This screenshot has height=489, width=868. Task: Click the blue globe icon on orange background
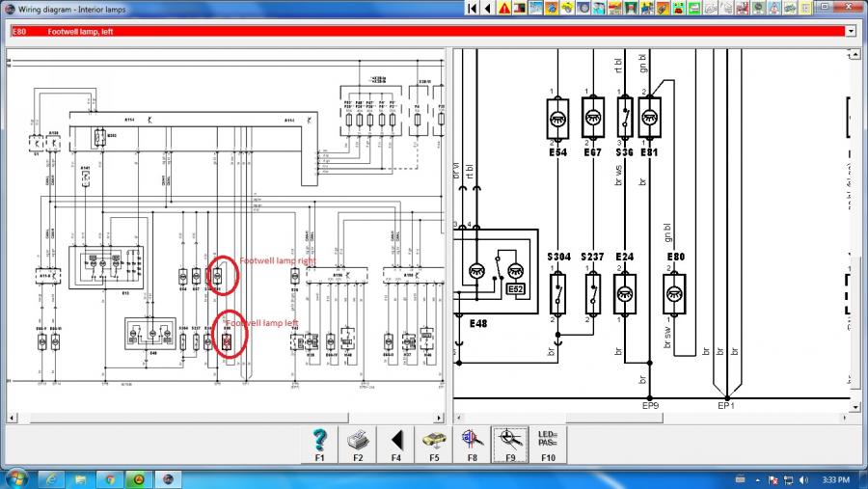[x=552, y=8]
